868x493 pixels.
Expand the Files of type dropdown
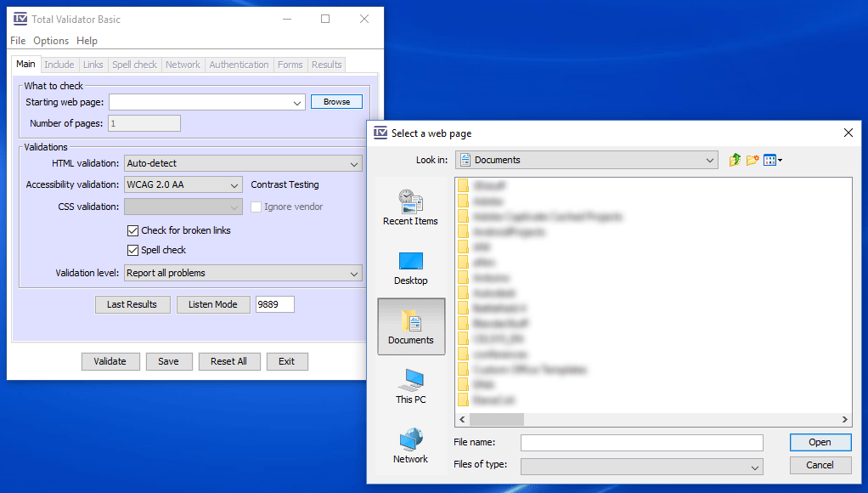click(x=642, y=467)
